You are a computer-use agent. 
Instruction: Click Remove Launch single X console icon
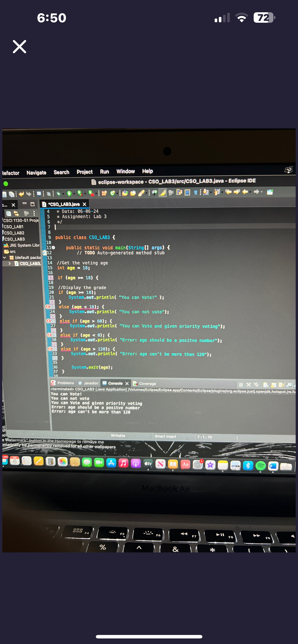249,385
